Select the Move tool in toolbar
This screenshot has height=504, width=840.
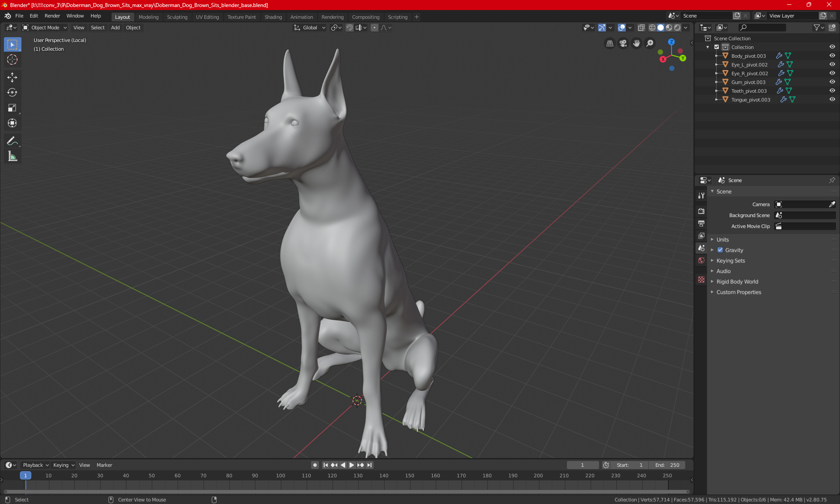click(12, 77)
